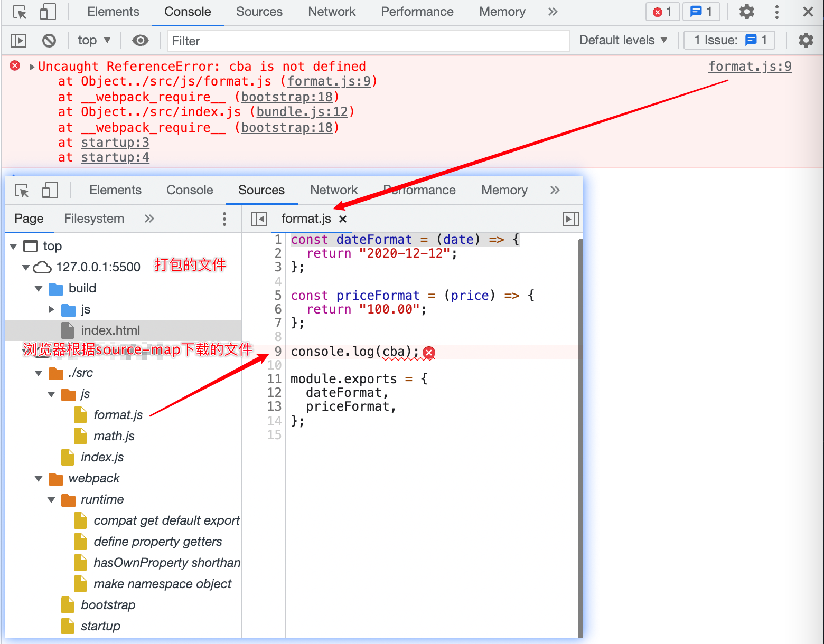824x644 pixels.
Task: Create live expression with eye icon
Action: (x=141, y=40)
